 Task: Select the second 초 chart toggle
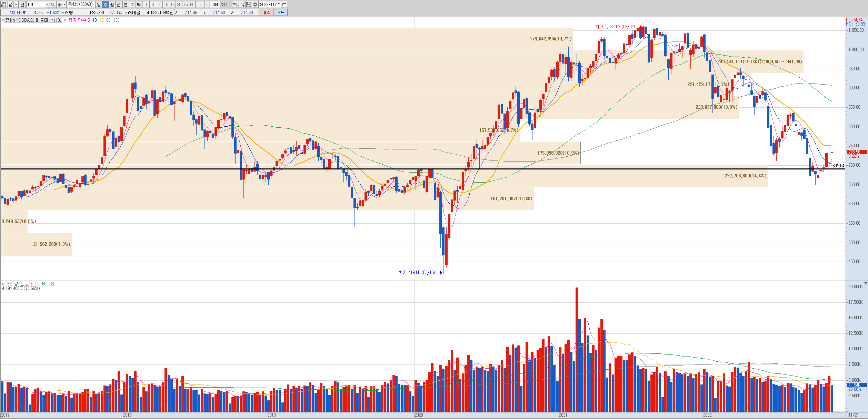pos(132,4)
